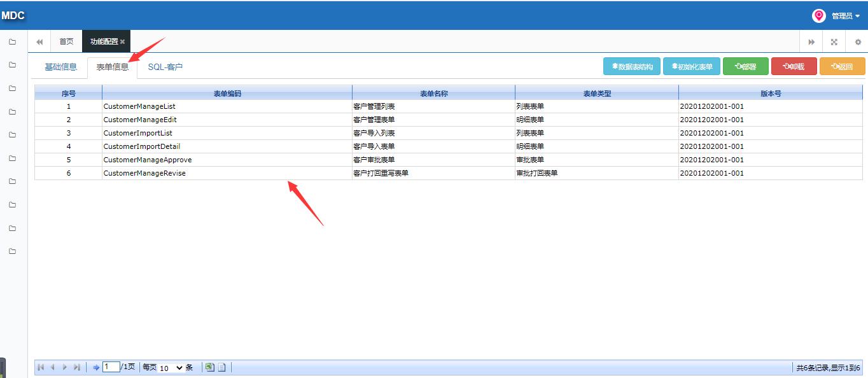This screenshot has height=378, width=868.
Task: Select the CustomerImportDetail cell
Action: tap(227, 146)
